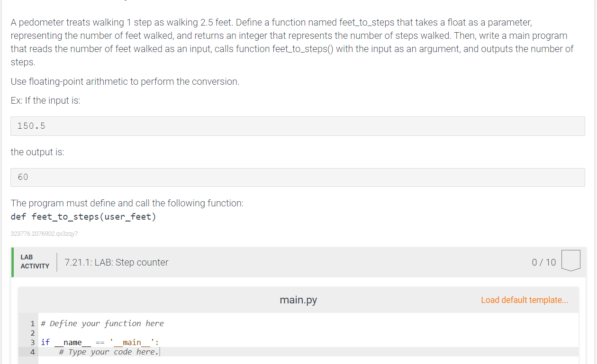Click line number 3 in the gutter

point(32,342)
